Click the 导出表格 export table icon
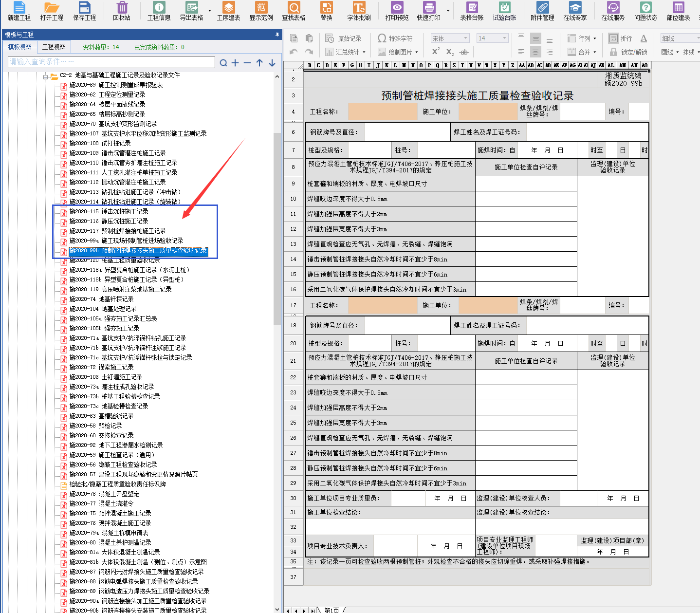 [x=191, y=11]
